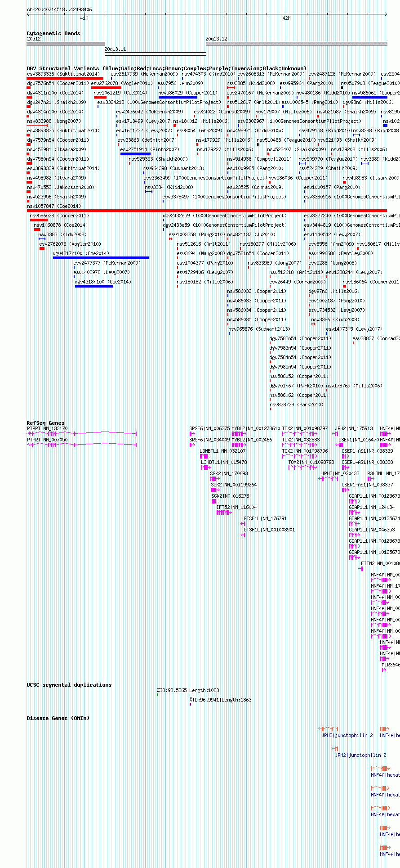
Task: Click the PTPRT|NM_007050 gene label
Action: [x=47, y=440]
